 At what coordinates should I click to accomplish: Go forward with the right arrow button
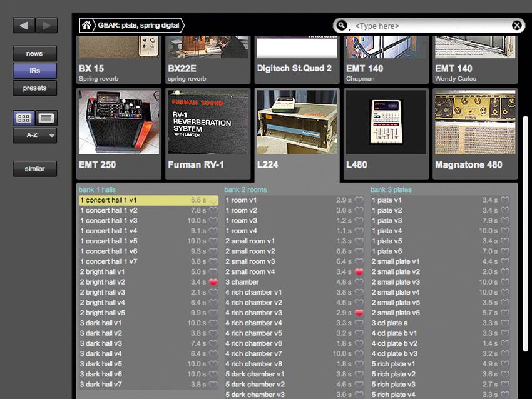pyautogui.click(x=46, y=26)
